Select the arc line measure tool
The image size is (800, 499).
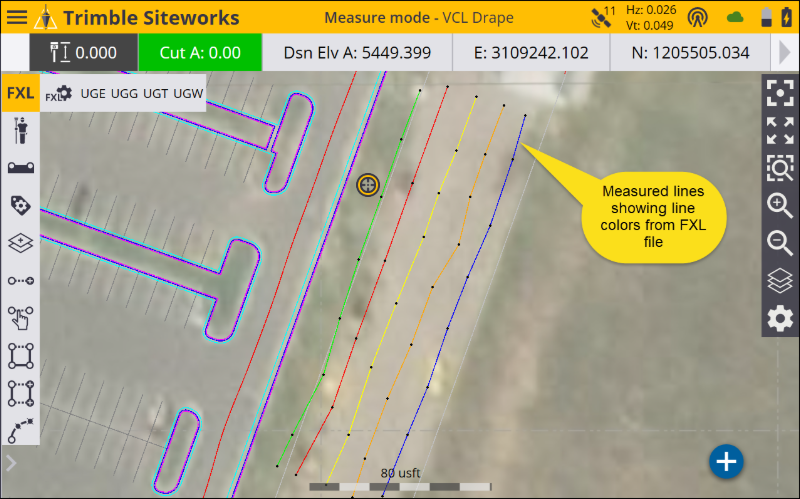[x=21, y=431]
